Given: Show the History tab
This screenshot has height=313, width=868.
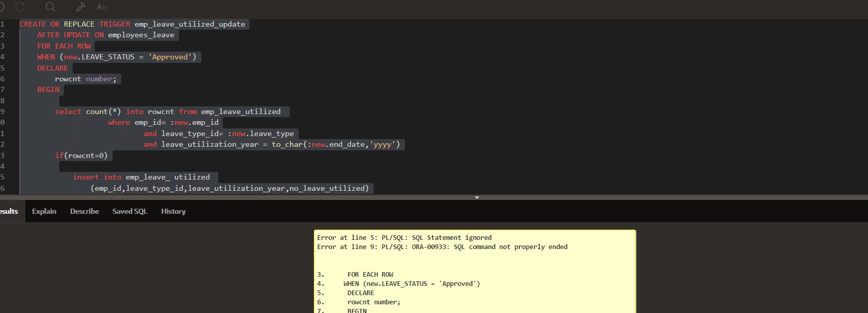Looking at the screenshot, I should [x=173, y=211].
